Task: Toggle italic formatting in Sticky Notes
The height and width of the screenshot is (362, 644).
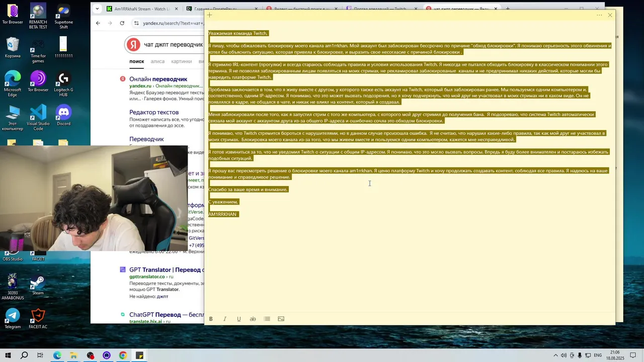Action: (225, 319)
